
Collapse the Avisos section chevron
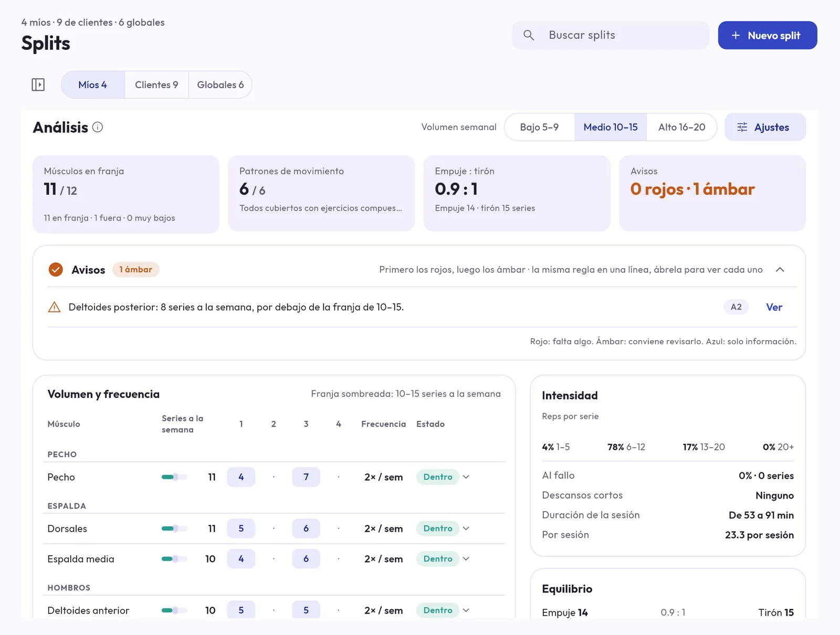point(780,270)
